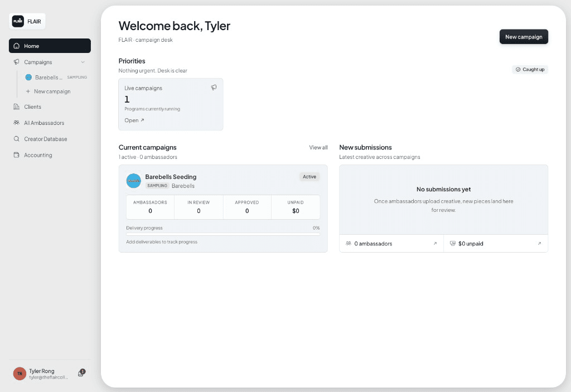Click the Delivery progress bar
The image size is (571, 392).
click(x=223, y=234)
